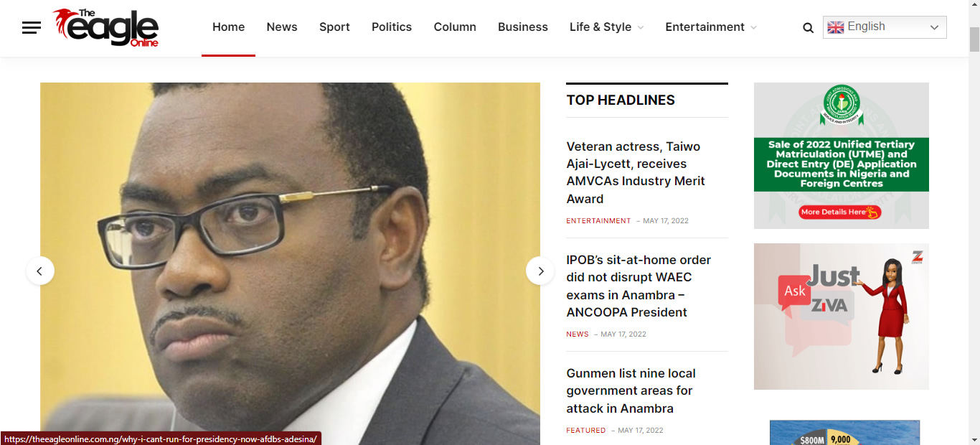This screenshot has width=980, height=445.
Task: Click the search magnifier icon
Action: coord(808,28)
